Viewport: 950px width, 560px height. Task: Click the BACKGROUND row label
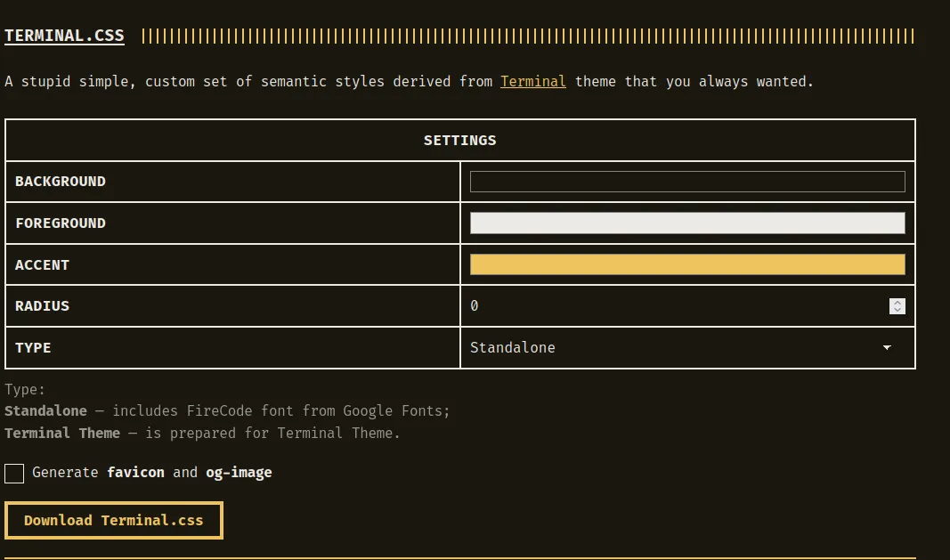tap(61, 182)
